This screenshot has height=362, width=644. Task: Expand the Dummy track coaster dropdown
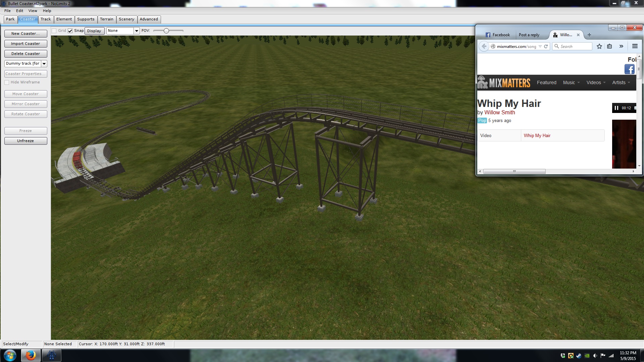(x=44, y=64)
